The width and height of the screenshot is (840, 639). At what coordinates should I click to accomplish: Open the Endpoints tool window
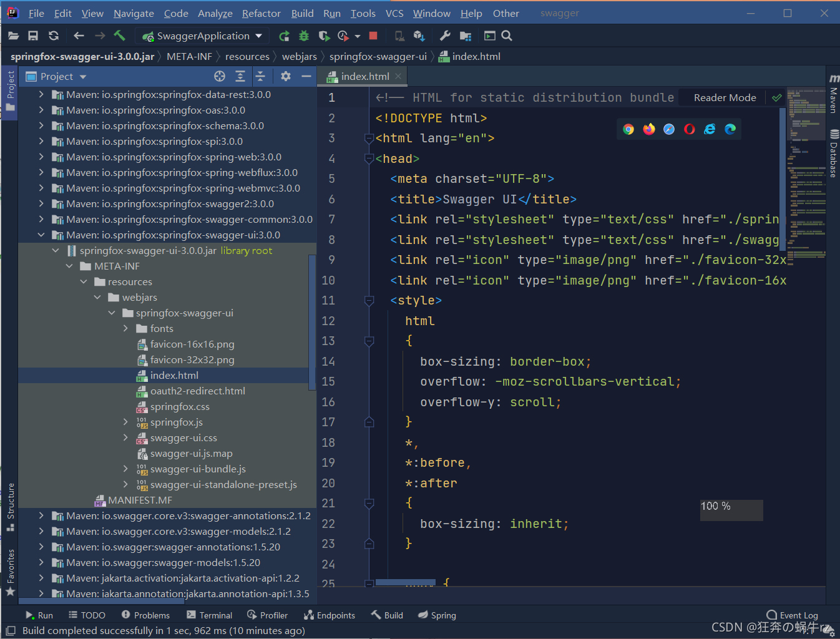click(330, 615)
